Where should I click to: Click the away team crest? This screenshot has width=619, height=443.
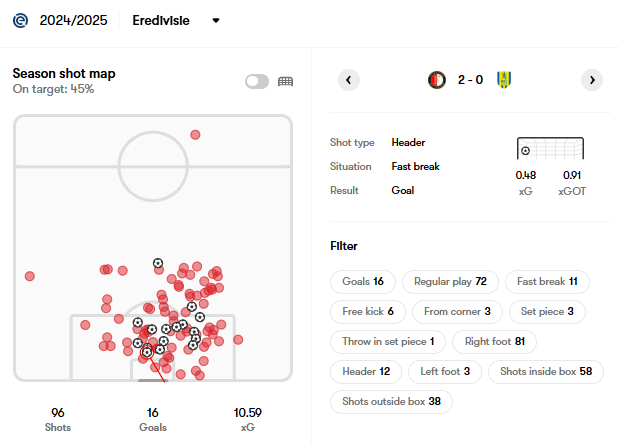click(504, 80)
